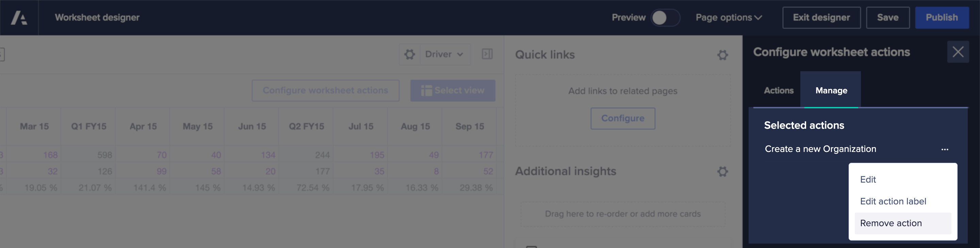Open the gear icon beside the Driver dropdown
980x248 pixels.
pos(409,54)
